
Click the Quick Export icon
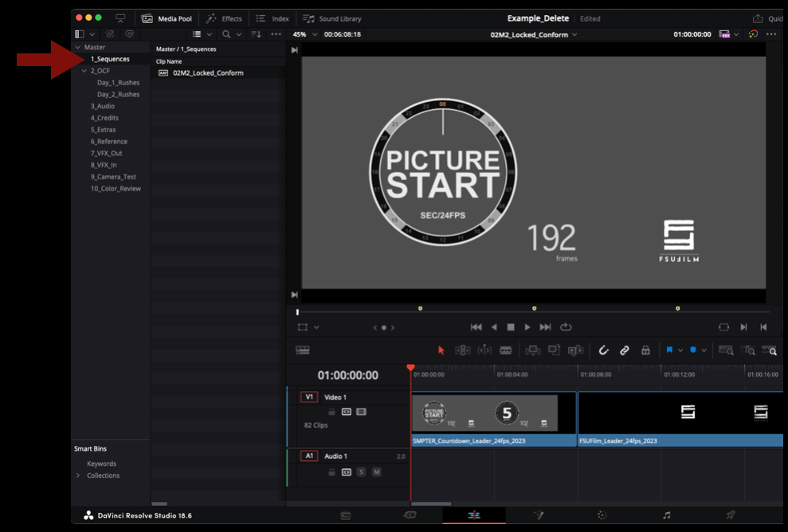coord(758,18)
